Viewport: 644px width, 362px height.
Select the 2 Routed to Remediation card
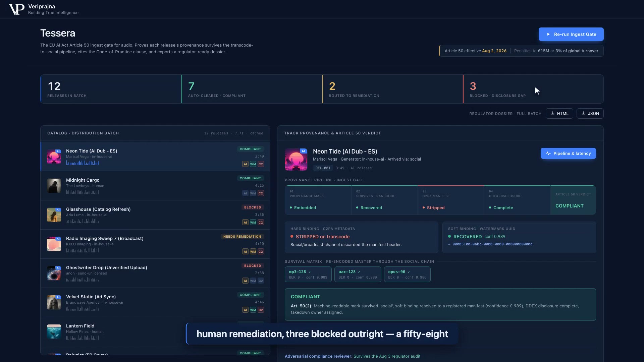click(x=393, y=89)
